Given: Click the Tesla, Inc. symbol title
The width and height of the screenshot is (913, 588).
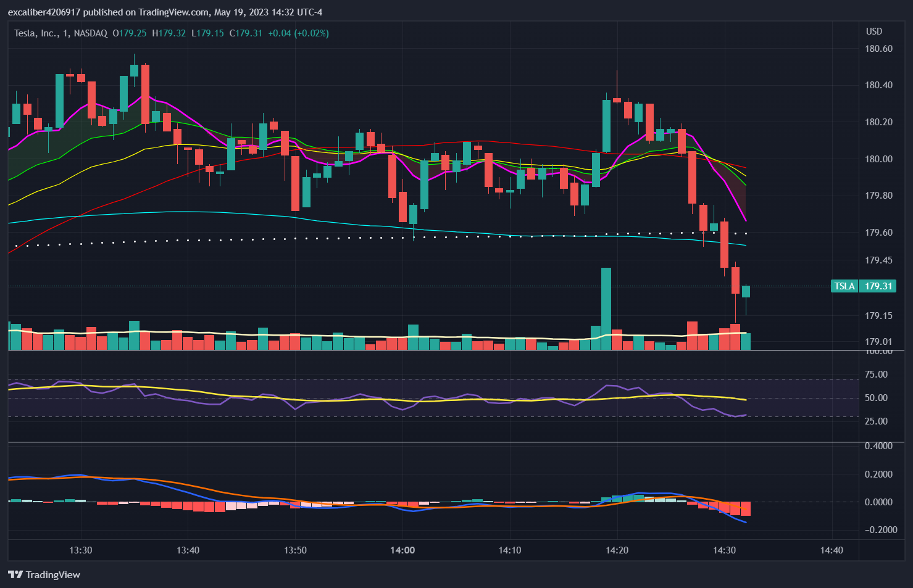Looking at the screenshot, I should tap(36, 33).
